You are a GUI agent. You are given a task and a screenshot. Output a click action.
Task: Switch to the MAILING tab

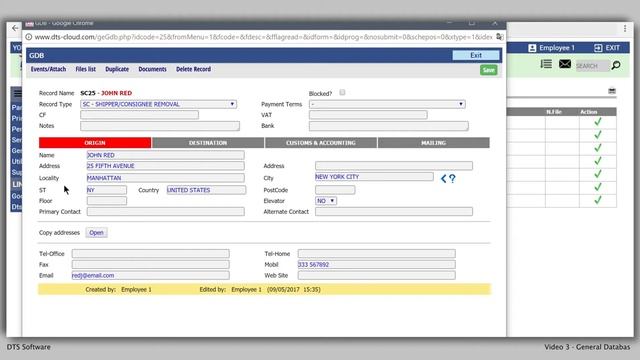[x=433, y=143]
